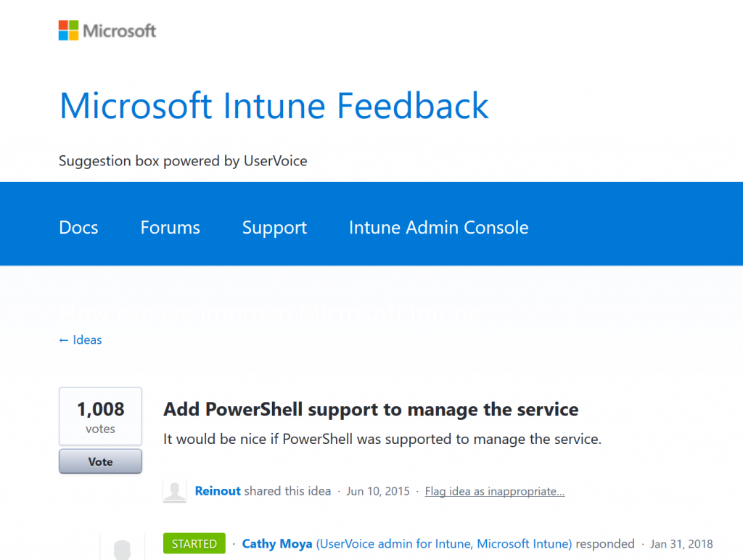
Task: Click the 1,008 votes counter box
Action: [x=100, y=416]
